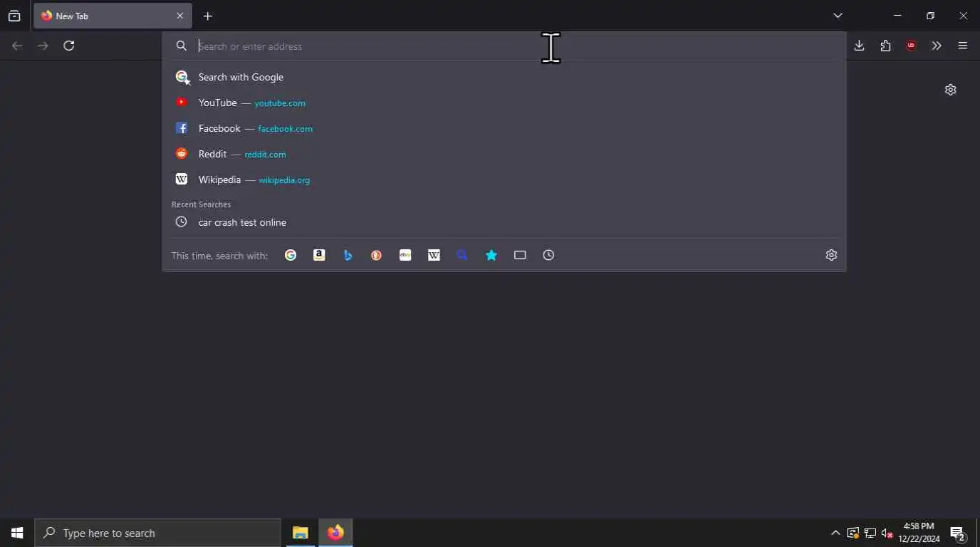Open File Explorer from the taskbar
This screenshot has width=980, height=547.
point(300,533)
